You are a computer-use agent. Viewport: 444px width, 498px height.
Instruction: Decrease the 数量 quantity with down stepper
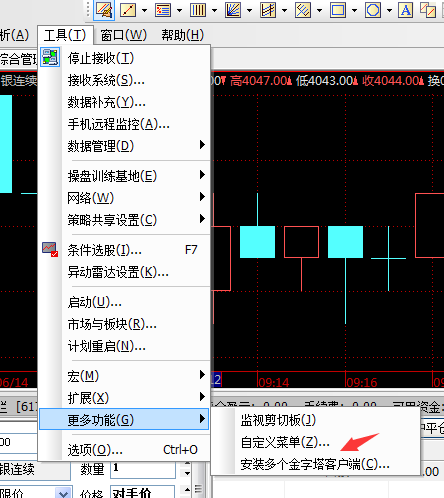tap(187, 473)
